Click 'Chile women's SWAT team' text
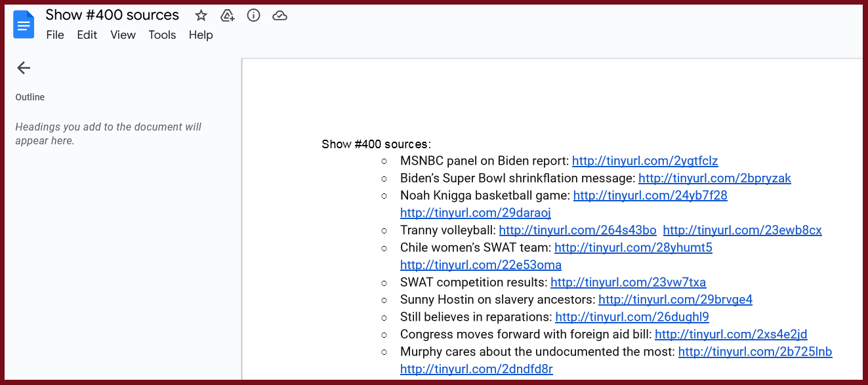The image size is (868, 385). pyautogui.click(x=476, y=247)
